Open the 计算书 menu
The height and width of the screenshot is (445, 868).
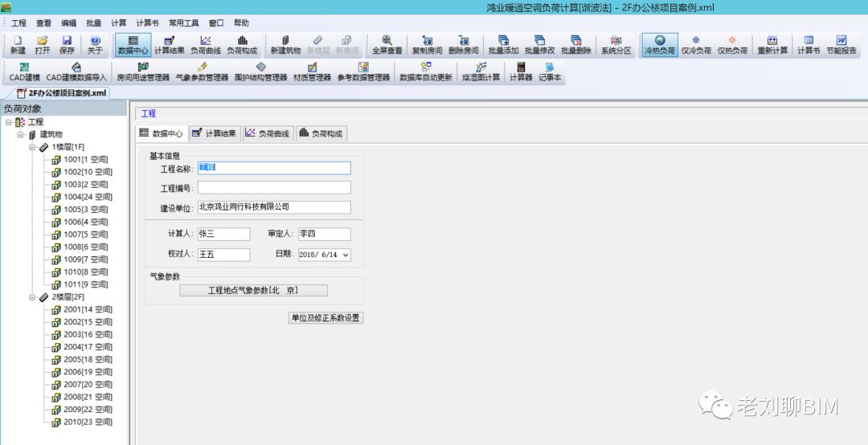pyautogui.click(x=147, y=23)
